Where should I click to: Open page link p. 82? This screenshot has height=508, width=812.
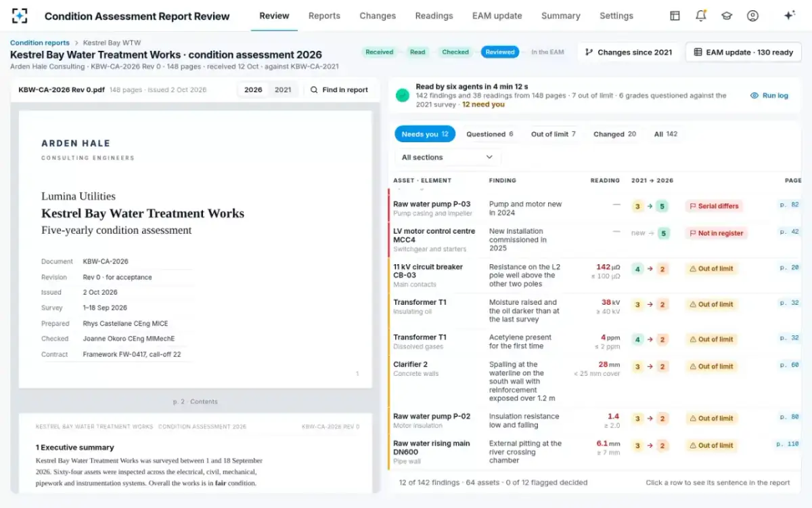(x=789, y=205)
